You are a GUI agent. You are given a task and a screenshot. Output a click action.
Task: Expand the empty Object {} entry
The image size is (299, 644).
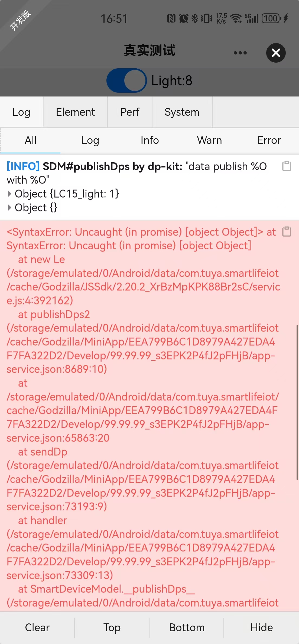[x=10, y=207]
